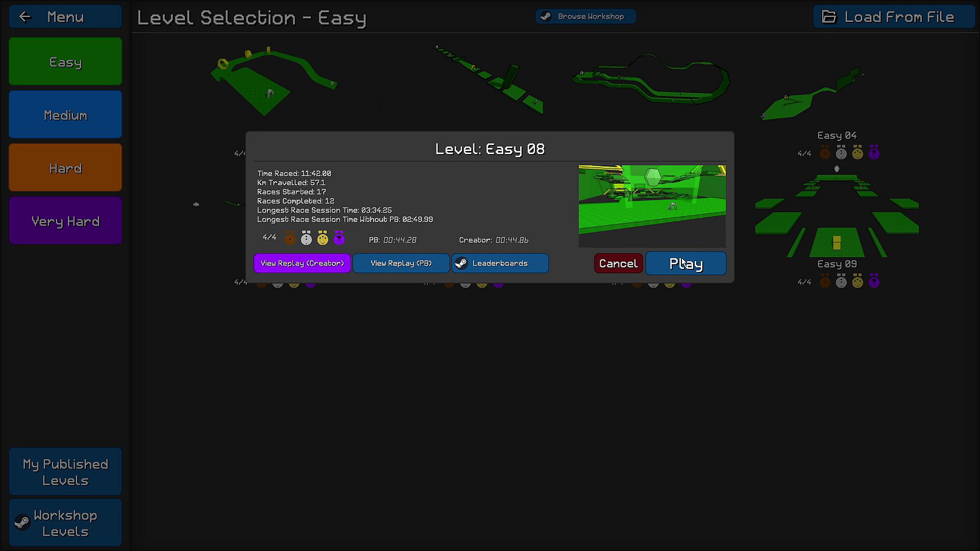Image resolution: width=980 pixels, height=551 pixels.
Task: Open the Very Hard difficulty tab
Action: [65, 221]
